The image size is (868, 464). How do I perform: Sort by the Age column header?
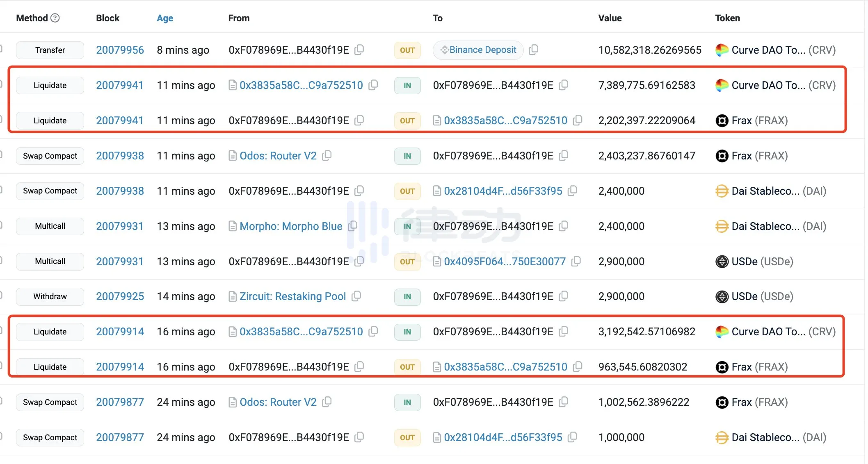165,18
